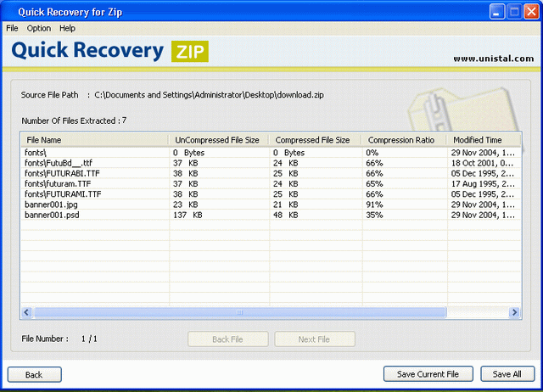Open the Option menu
Viewport: 543px width, 392px height.
39,28
